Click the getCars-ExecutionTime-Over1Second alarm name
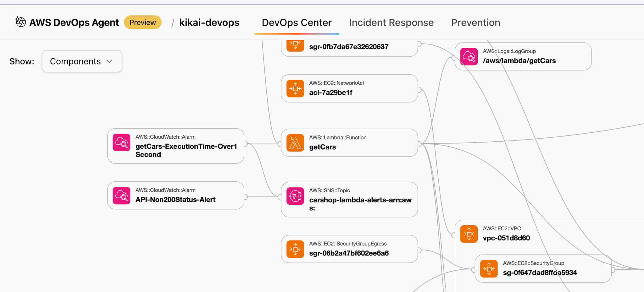Screen dimensions: 644x292 186,150
